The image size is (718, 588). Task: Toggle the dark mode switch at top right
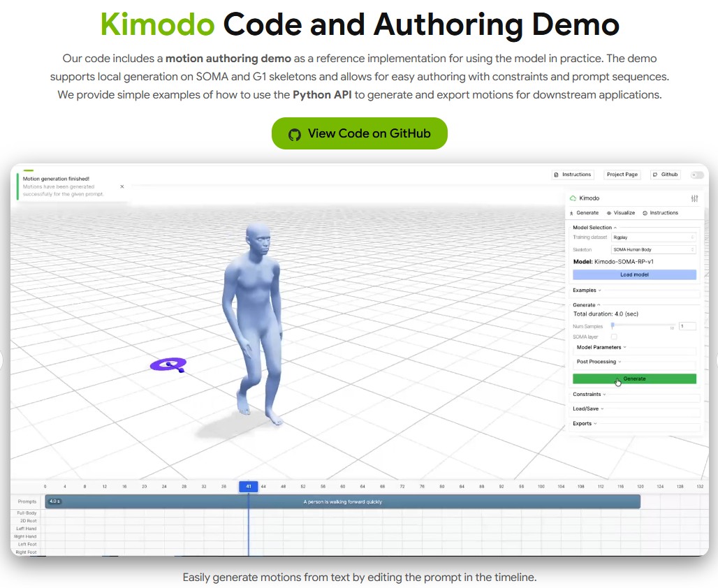pyautogui.click(x=696, y=175)
